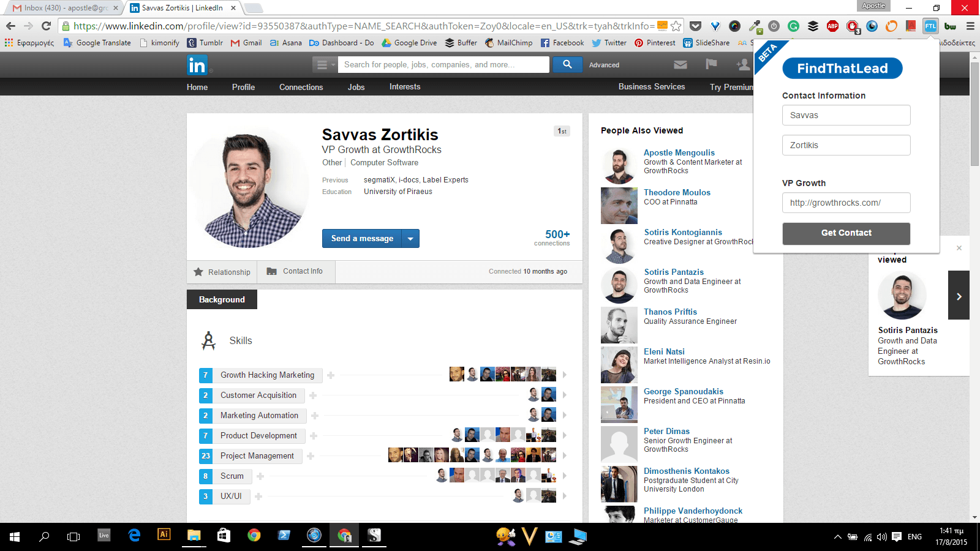The image size is (980, 551).
Task: Open the Twitter bookmark
Action: click(x=609, y=43)
